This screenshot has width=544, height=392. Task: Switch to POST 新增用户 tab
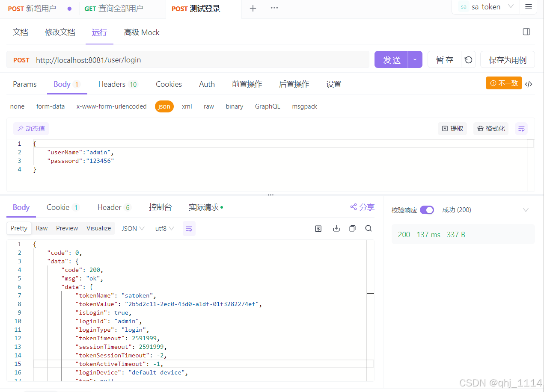click(32, 8)
